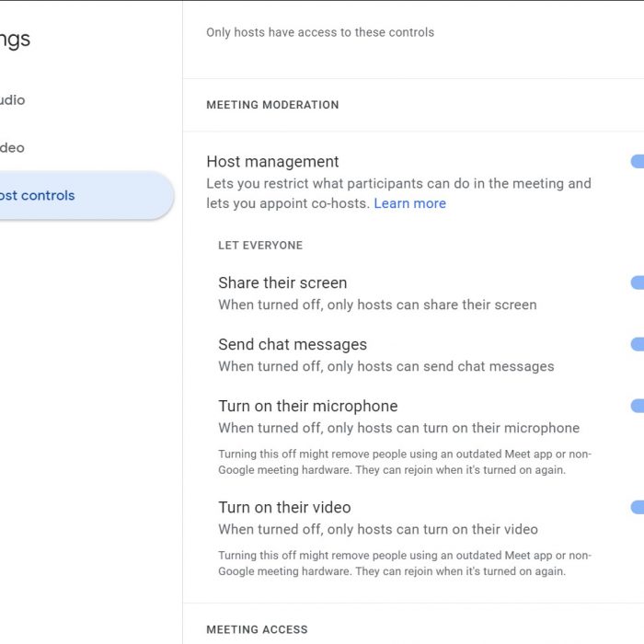
Task: Disable the Share their screen switch
Action: click(x=638, y=282)
